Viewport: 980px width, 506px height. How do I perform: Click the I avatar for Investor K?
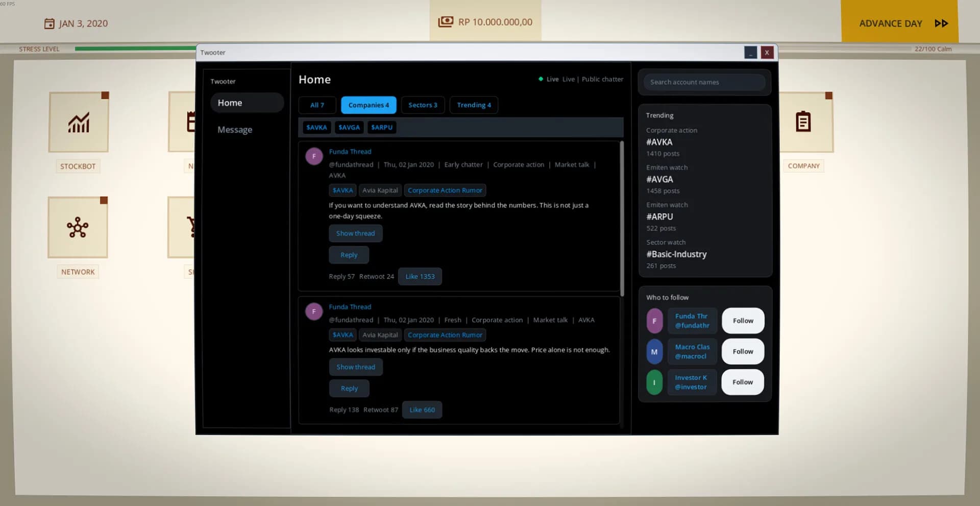[x=654, y=382]
